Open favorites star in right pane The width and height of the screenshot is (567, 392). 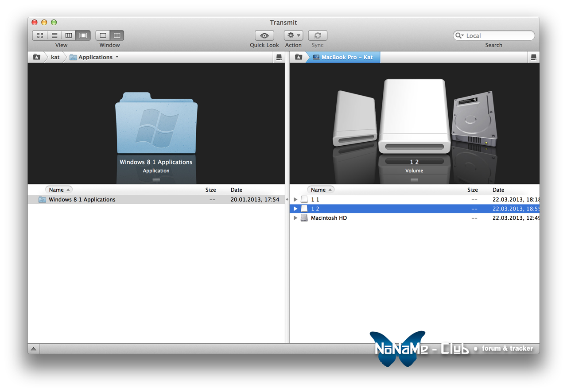coord(299,57)
